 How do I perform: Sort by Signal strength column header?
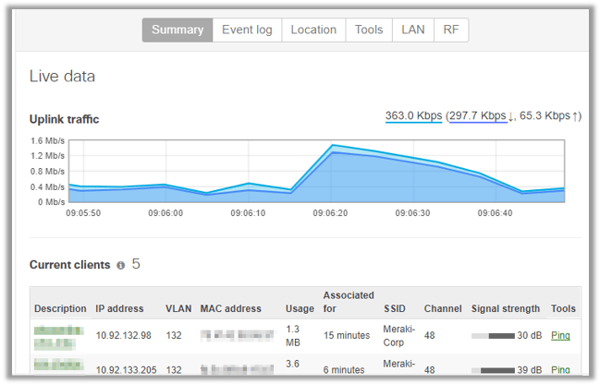click(505, 309)
